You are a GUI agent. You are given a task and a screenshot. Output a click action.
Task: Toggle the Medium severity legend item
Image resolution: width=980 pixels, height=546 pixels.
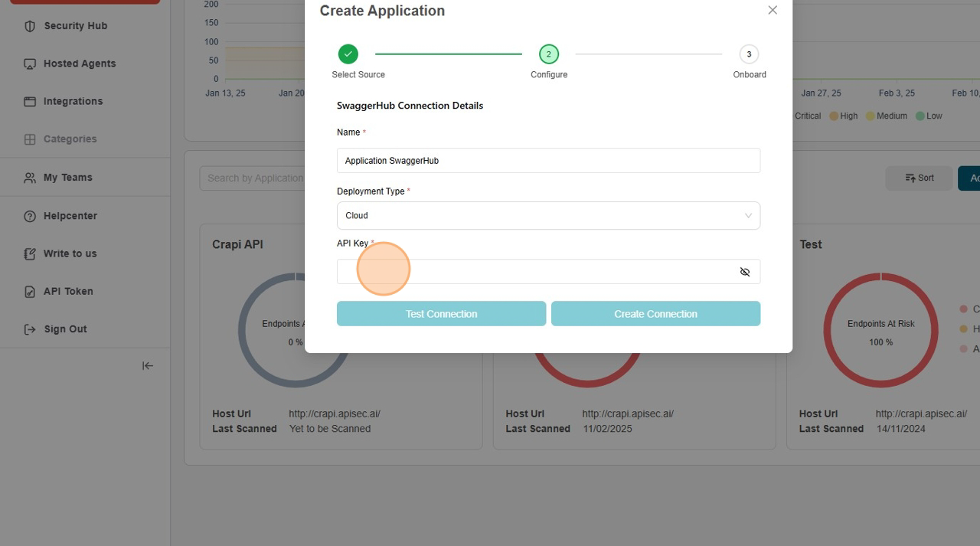point(886,116)
